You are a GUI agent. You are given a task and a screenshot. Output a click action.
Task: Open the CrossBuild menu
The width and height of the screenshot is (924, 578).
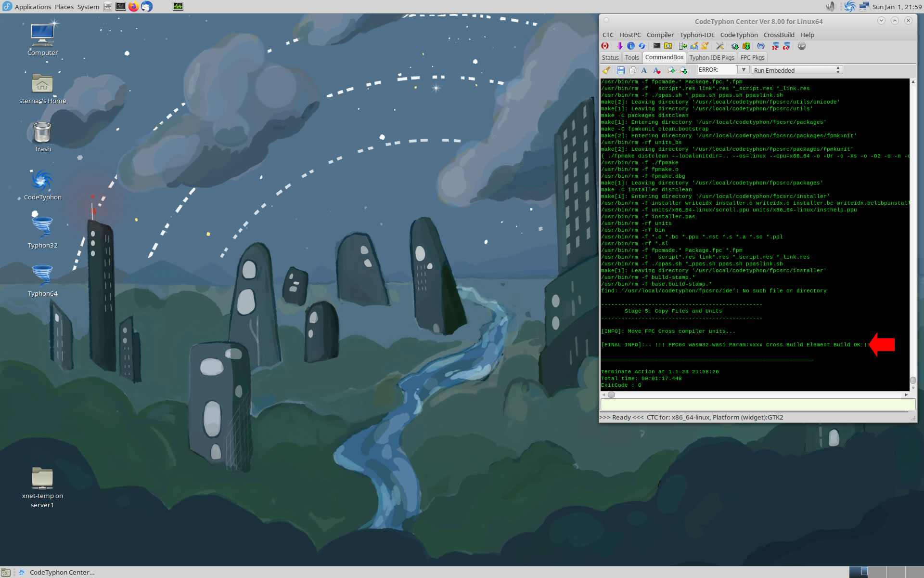pos(779,35)
